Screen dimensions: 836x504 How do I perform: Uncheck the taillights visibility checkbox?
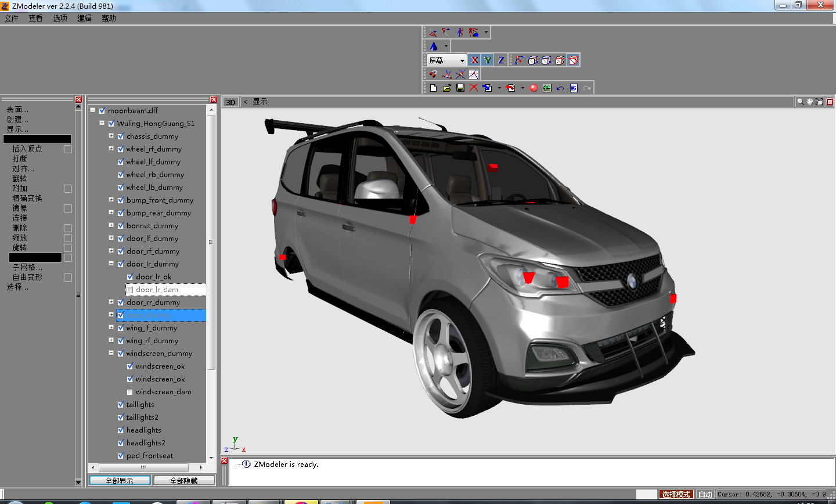coord(121,405)
